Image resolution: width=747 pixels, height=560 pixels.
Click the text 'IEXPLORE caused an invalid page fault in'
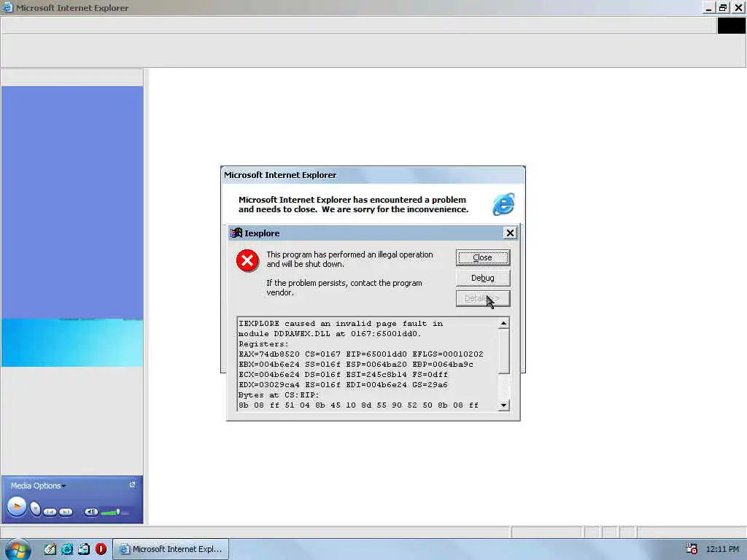point(341,324)
